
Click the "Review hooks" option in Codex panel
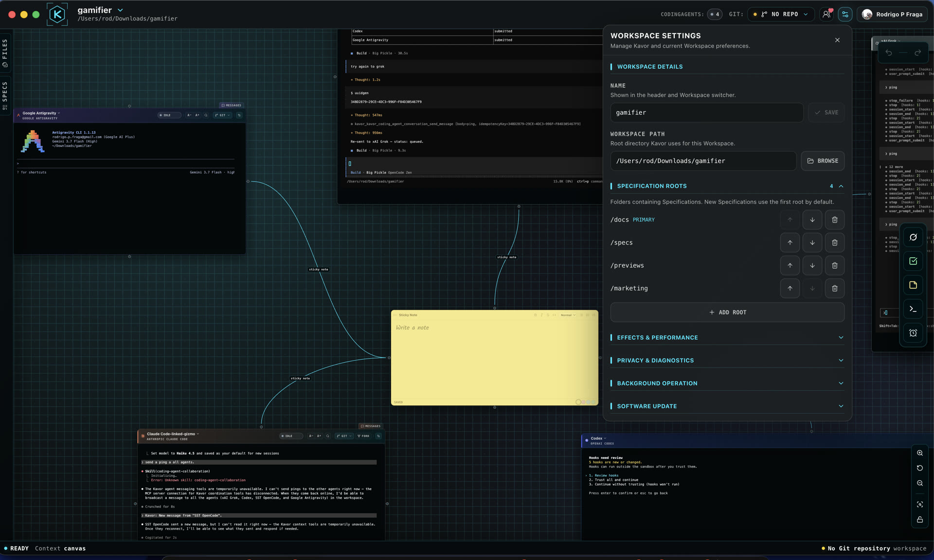(x=606, y=475)
